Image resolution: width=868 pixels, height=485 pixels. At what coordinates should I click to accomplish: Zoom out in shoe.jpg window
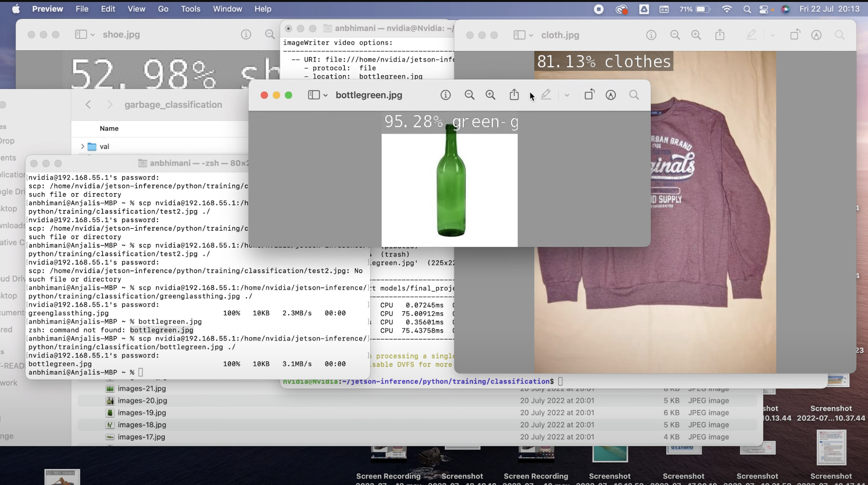pos(270,34)
